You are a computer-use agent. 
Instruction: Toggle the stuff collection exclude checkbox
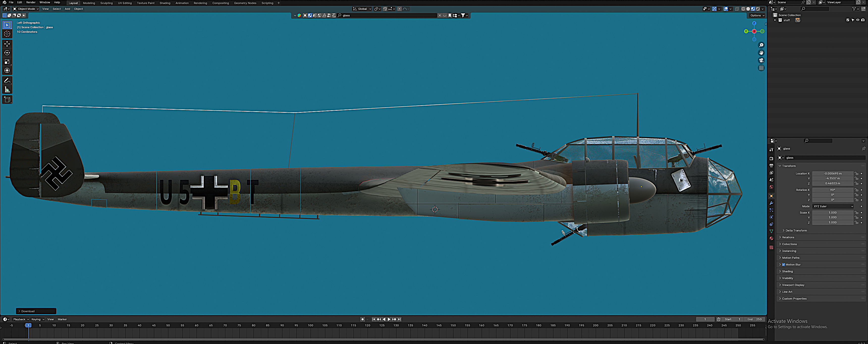point(848,20)
